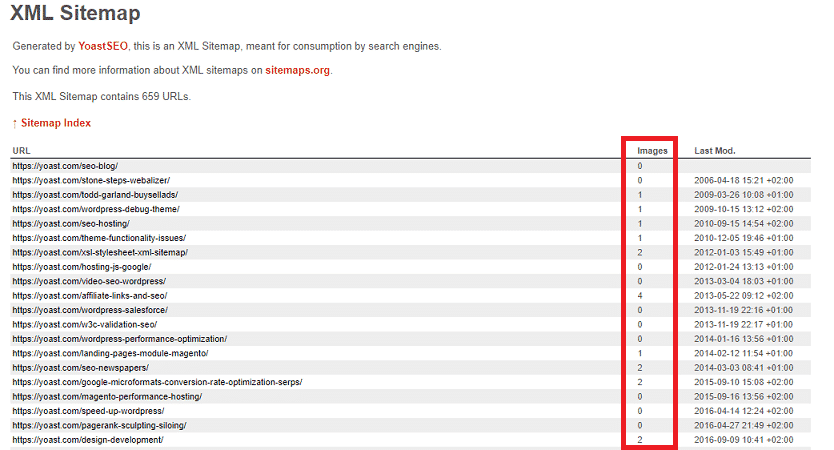The image size is (834, 450).
Task: Click image count 4 for affiliate-links-and-seo
Action: point(640,295)
